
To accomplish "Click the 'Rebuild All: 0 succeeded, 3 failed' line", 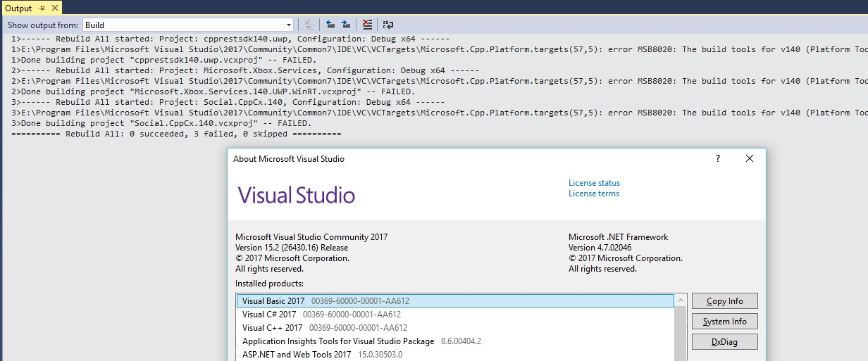I will point(176,134).
